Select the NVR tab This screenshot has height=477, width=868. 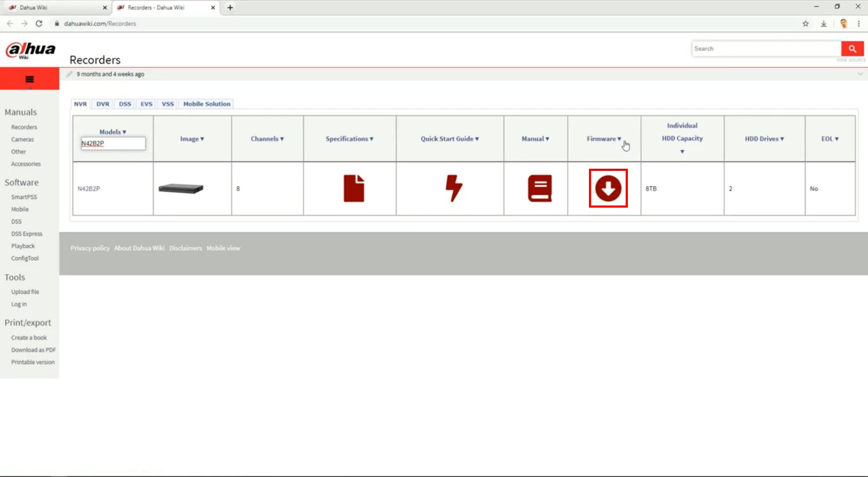pos(80,104)
